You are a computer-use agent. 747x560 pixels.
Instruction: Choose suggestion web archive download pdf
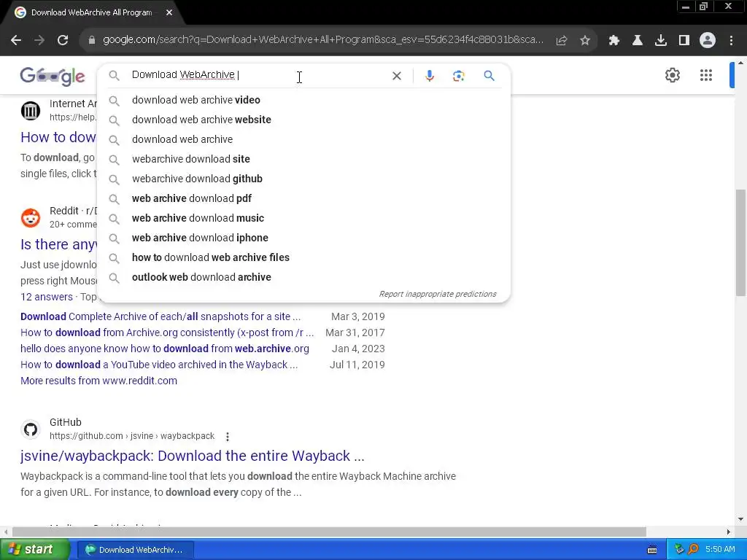click(304, 198)
